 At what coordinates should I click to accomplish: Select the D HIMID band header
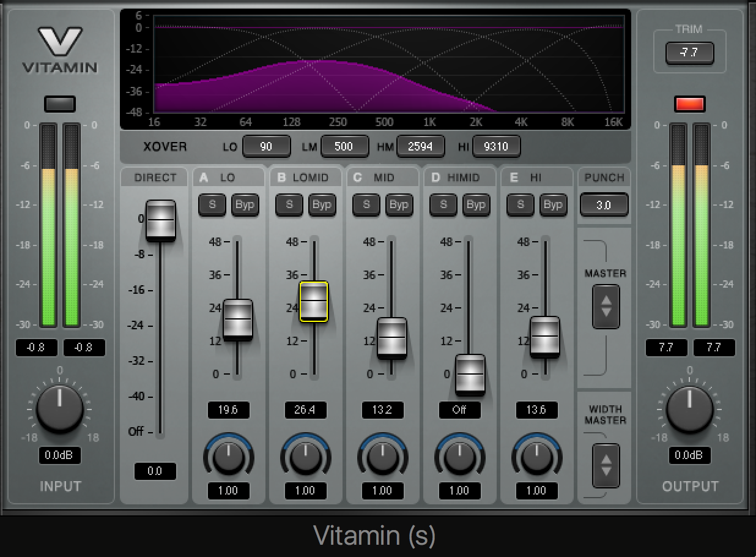460,178
